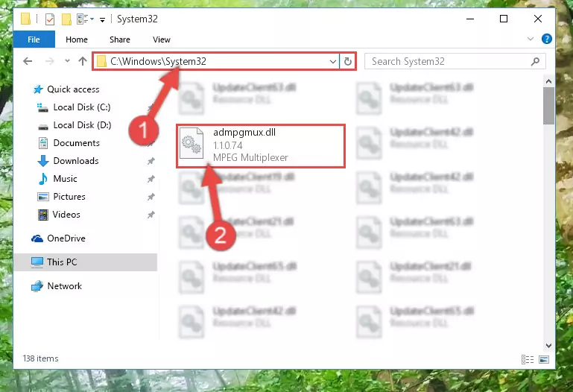573x392 pixels.
Task: Click the admpgmux.dll gear file icon
Action: point(191,143)
